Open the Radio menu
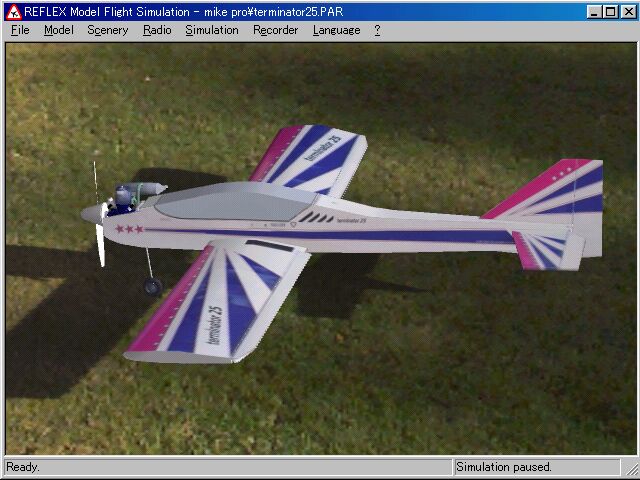 pyautogui.click(x=157, y=30)
